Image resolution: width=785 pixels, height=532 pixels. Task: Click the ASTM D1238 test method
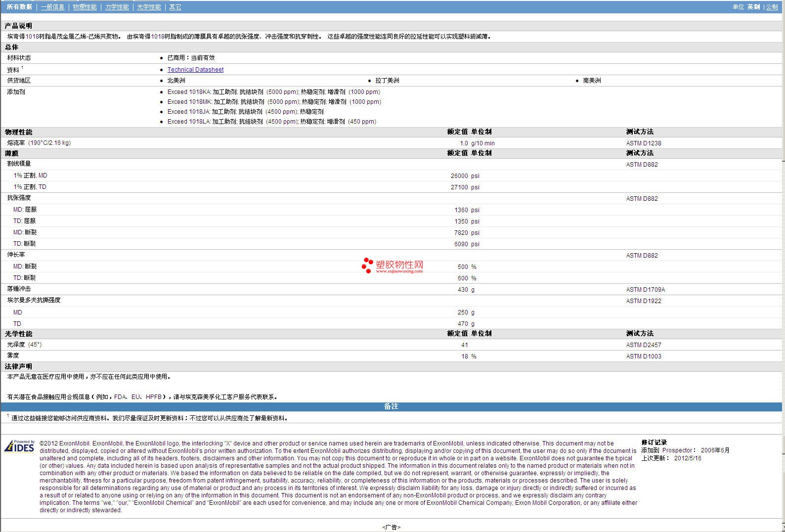click(644, 143)
